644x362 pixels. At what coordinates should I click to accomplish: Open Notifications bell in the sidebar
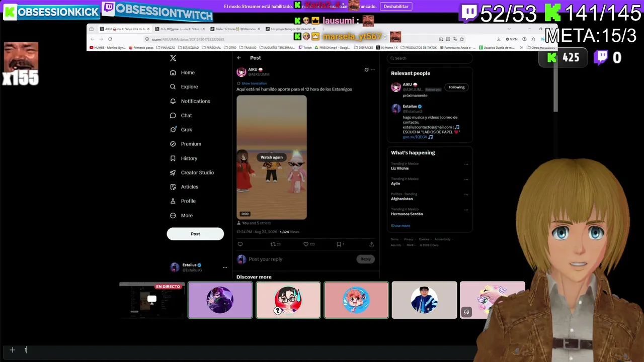(173, 101)
